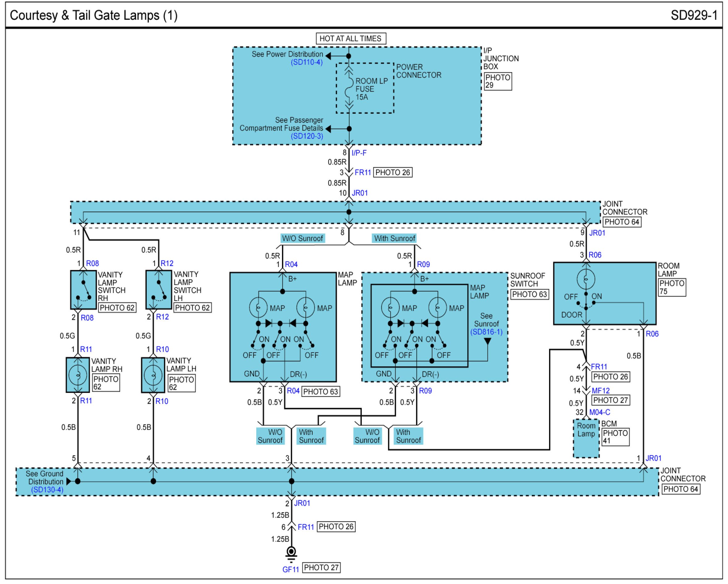Viewport: 728px width, 584px height.
Task: Click the GF11 ground point symbol
Action: (291, 552)
